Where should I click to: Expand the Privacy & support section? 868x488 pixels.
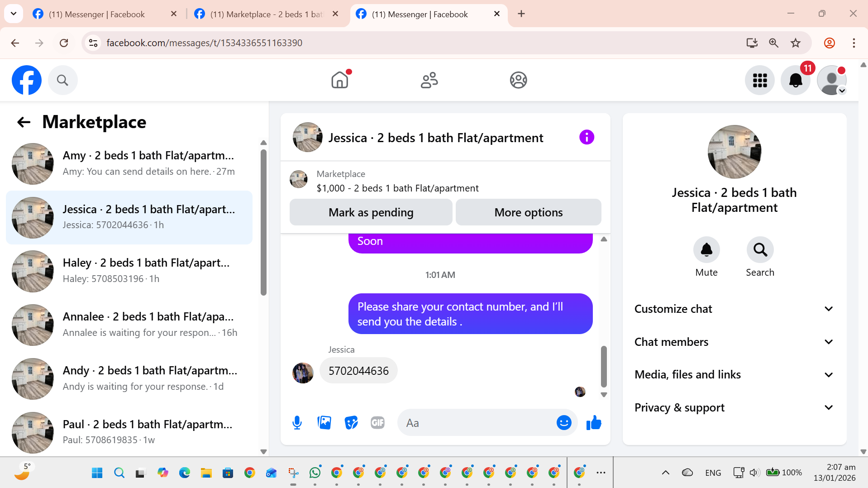point(734,407)
